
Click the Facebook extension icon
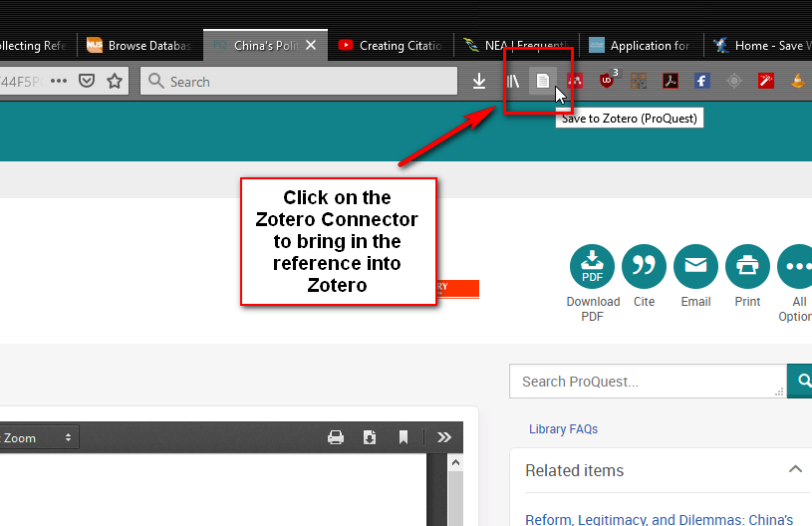click(x=702, y=81)
